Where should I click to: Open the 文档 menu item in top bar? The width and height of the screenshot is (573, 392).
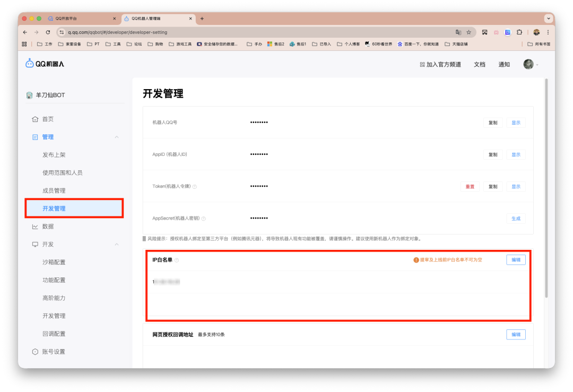click(479, 65)
